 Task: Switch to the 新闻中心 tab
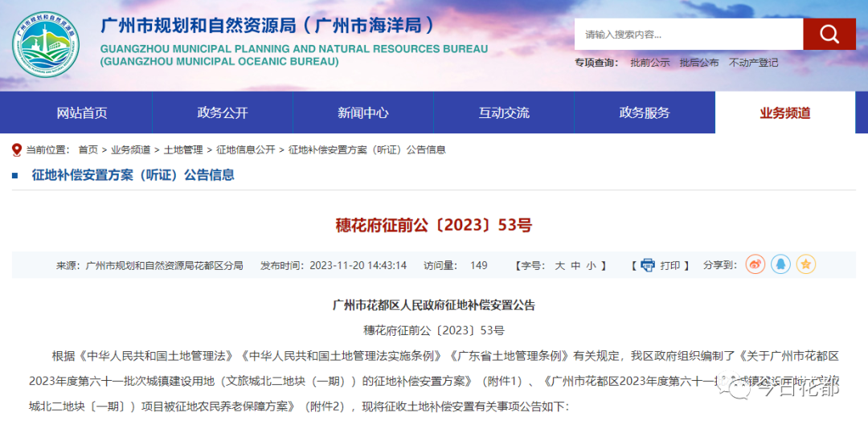[363, 113]
